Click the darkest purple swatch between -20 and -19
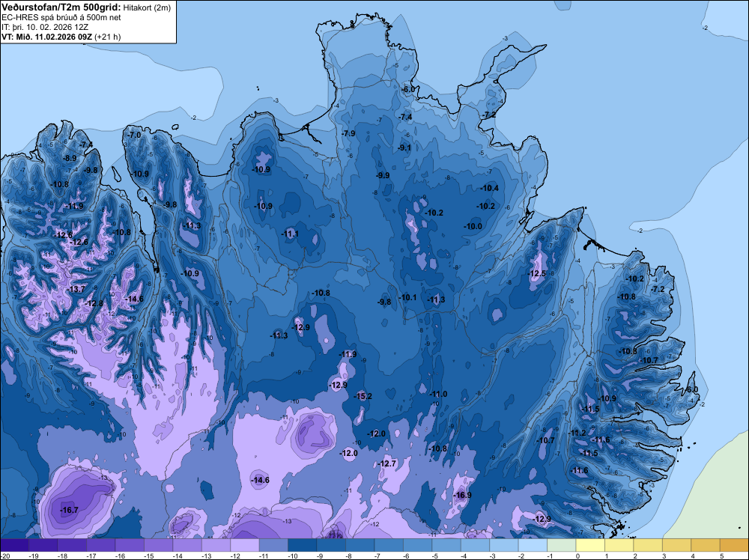 point(14,545)
